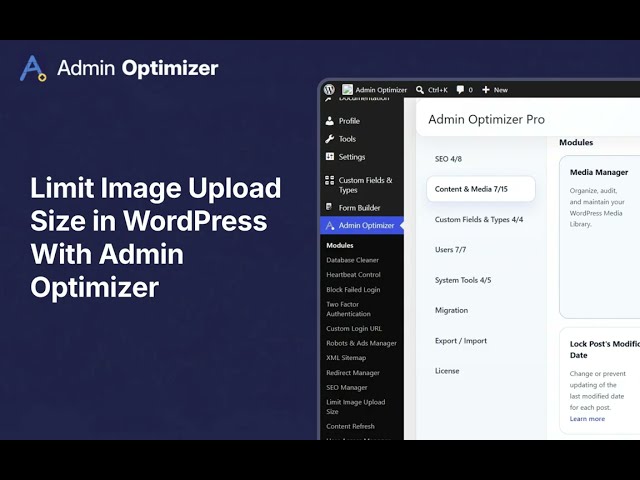Open the comments bubble icon

pyautogui.click(x=460, y=89)
